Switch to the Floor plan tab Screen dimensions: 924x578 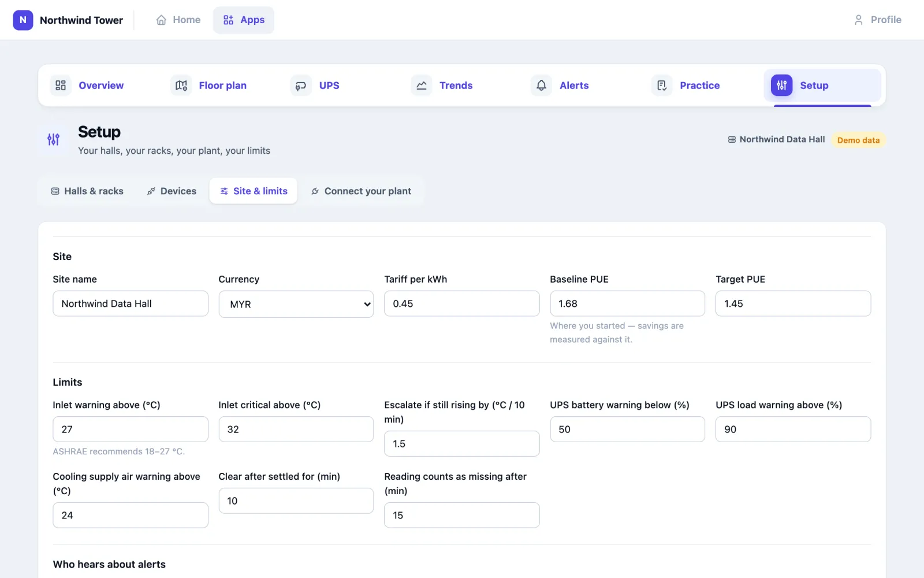[223, 86]
